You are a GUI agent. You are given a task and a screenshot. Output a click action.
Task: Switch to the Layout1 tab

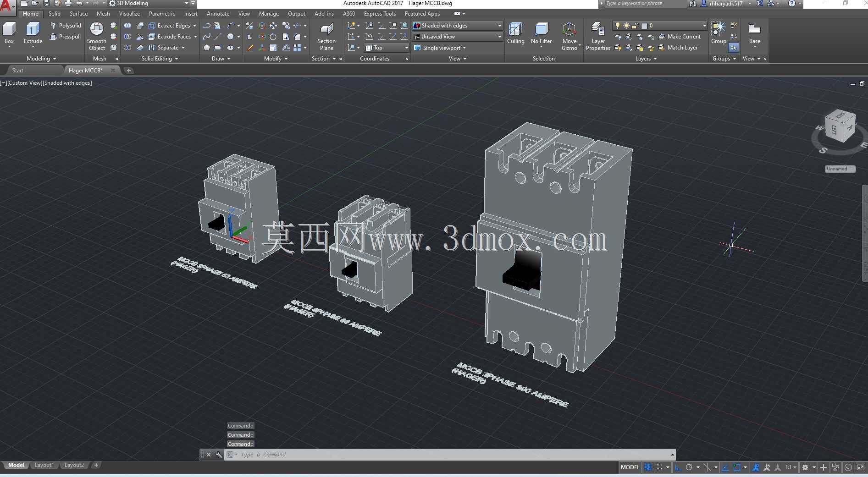(44, 466)
